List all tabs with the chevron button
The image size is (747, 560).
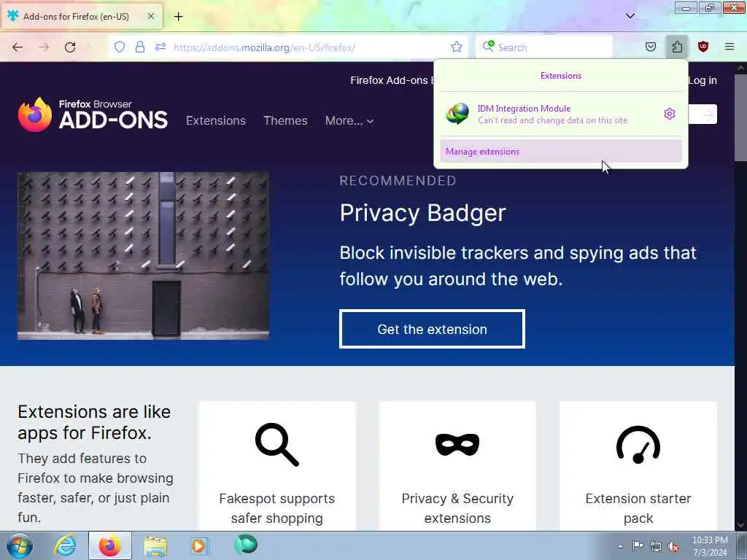pos(630,16)
